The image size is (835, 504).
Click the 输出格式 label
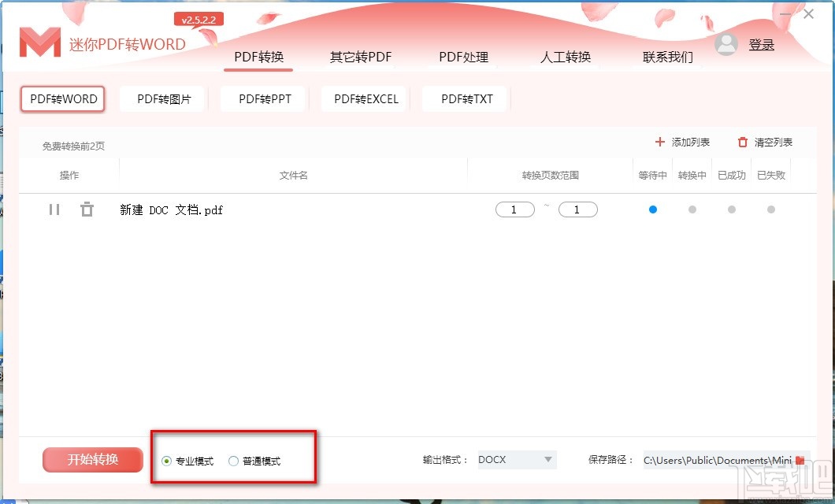(x=444, y=460)
